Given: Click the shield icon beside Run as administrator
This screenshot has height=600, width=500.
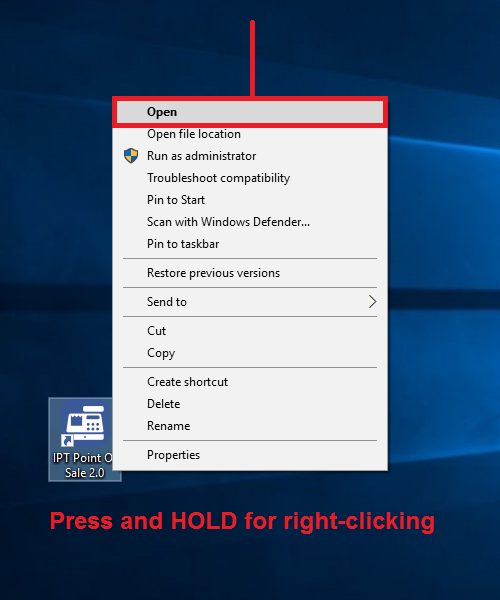Looking at the screenshot, I should point(131,156).
